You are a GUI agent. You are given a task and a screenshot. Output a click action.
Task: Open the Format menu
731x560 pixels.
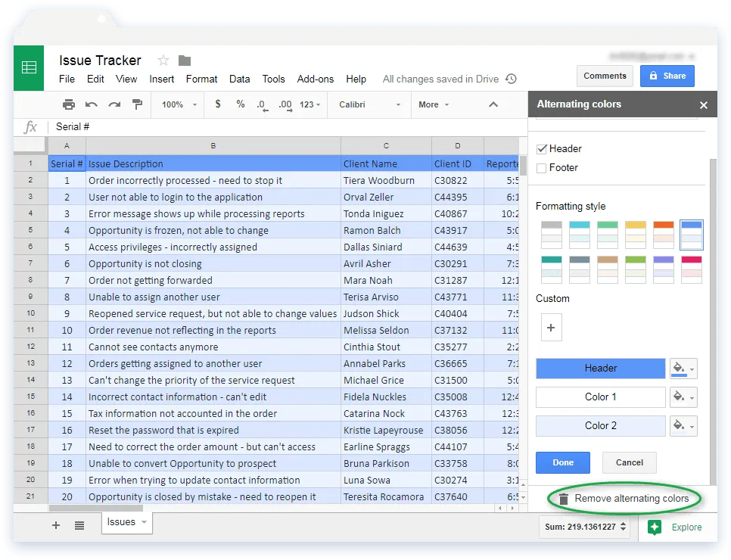(x=201, y=79)
